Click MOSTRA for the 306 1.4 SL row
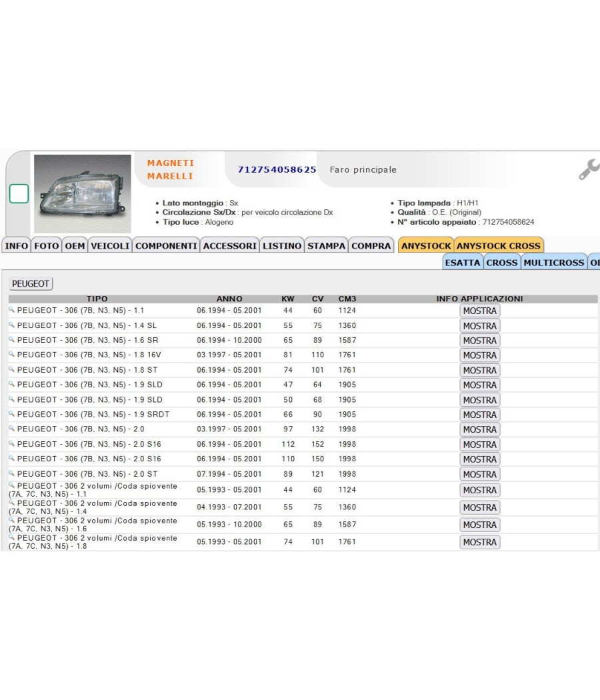Viewport: 600px width, 700px height. (480, 326)
